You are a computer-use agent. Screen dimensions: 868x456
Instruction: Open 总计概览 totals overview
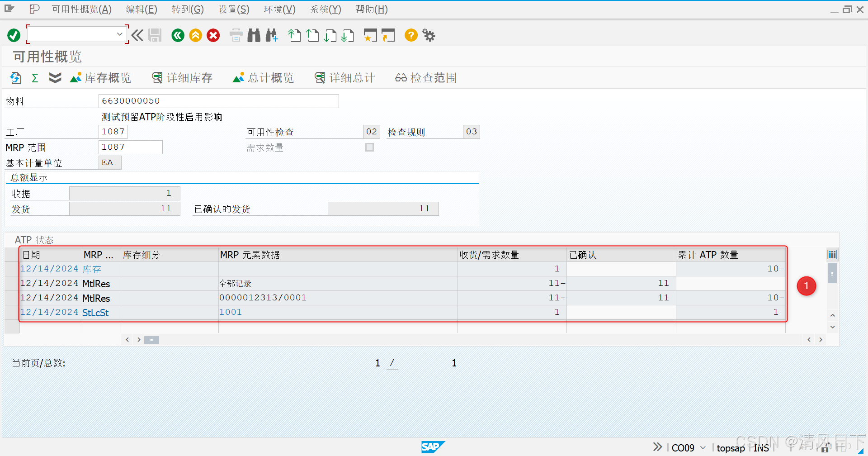263,77
